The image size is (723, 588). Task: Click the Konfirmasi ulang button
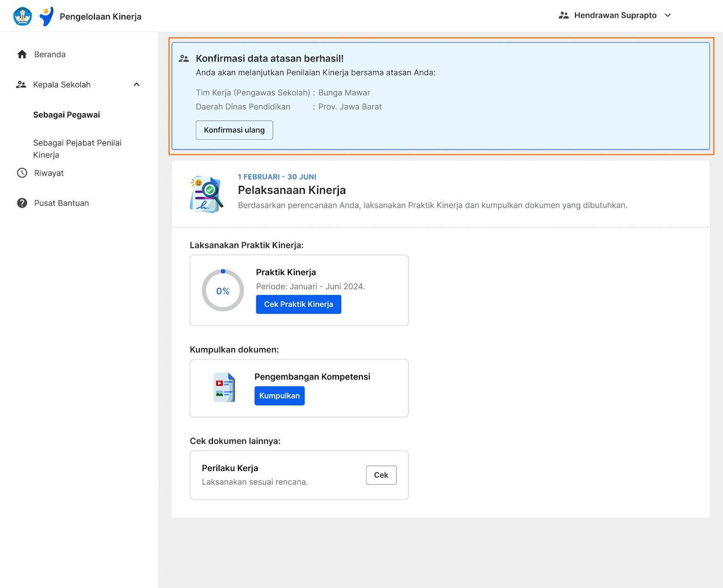234,130
